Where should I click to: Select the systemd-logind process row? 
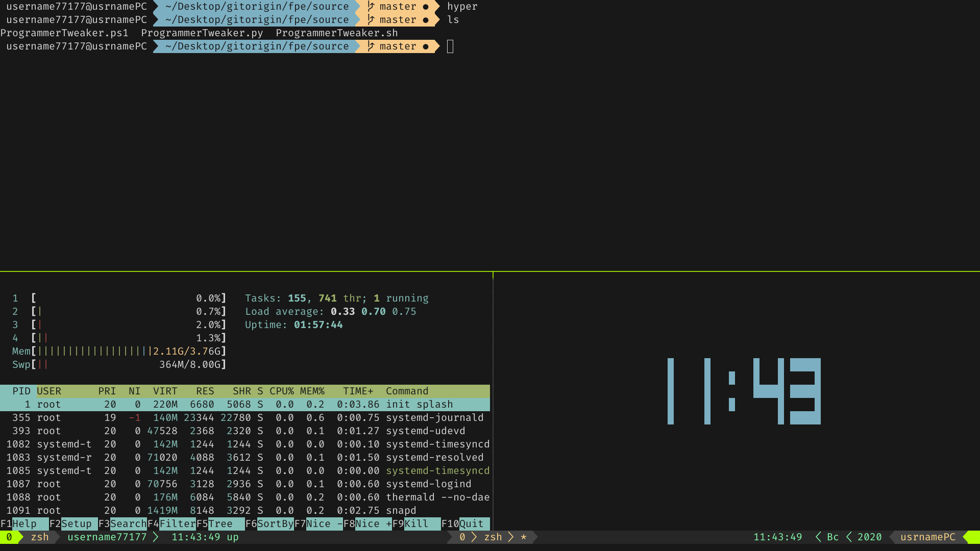[x=245, y=484]
